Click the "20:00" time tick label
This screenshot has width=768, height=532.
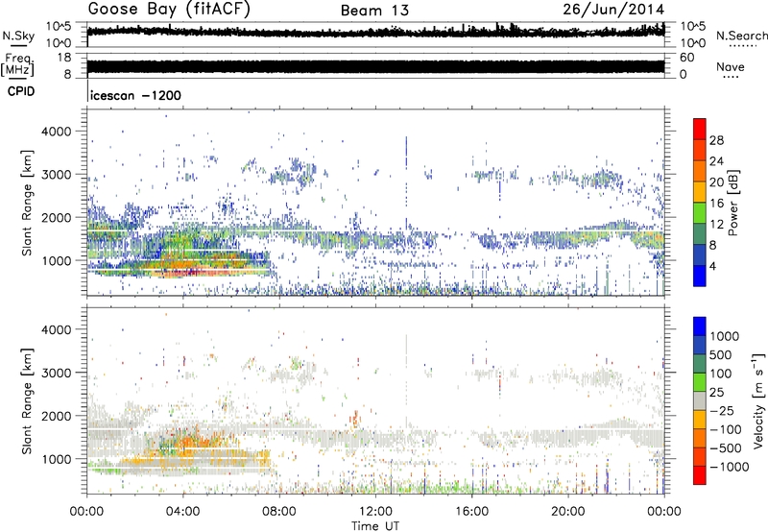[x=567, y=512]
